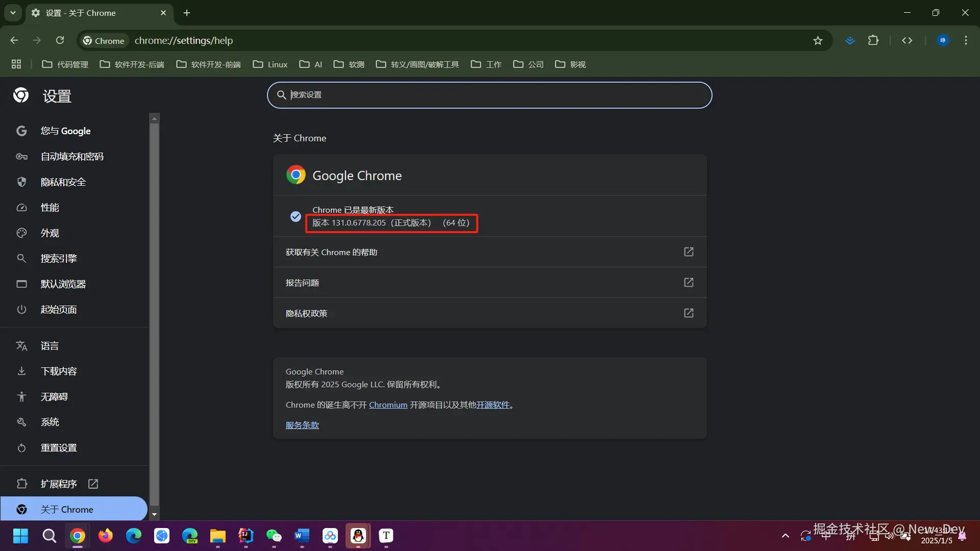Open WeChat from the taskbar
980x551 pixels.
point(274,536)
